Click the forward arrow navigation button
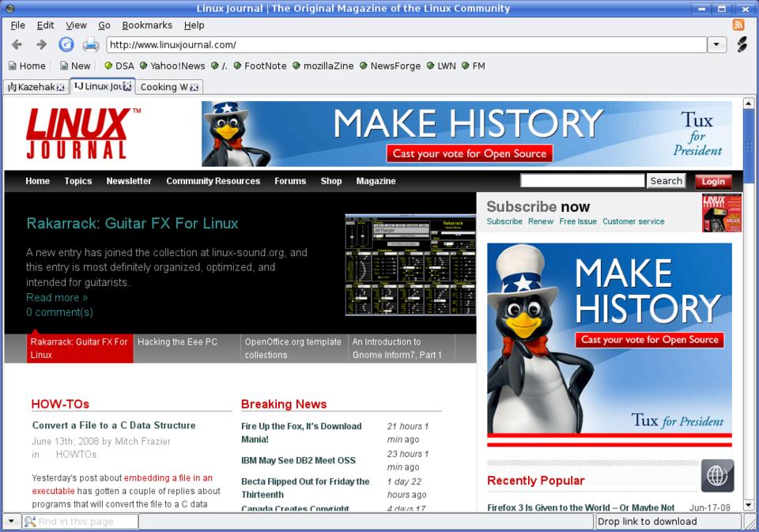Viewport: 759px width, 532px height. pyautogui.click(x=41, y=44)
